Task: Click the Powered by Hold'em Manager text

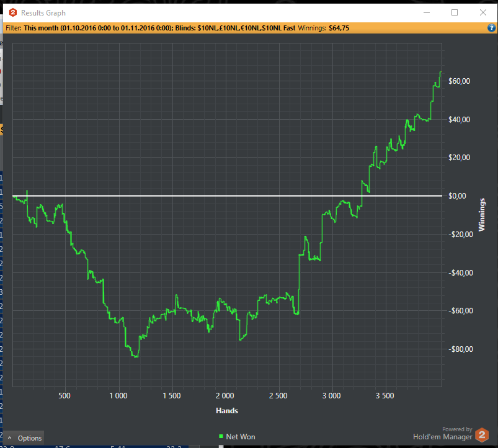Action: tap(443, 434)
